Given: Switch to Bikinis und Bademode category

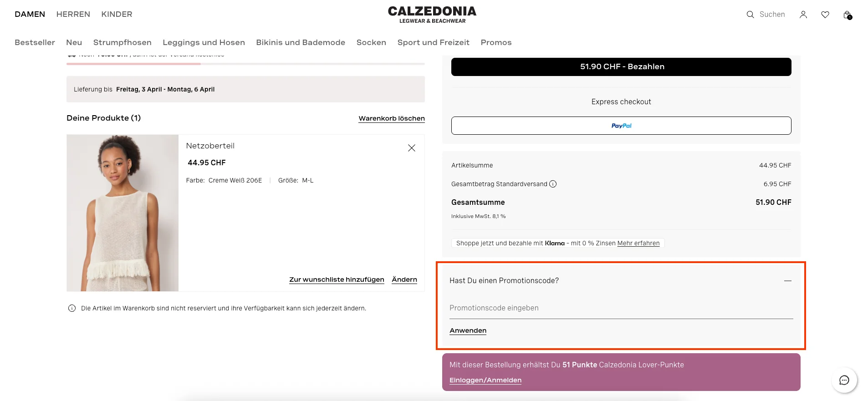Looking at the screenshot, I should coord(300,42).
